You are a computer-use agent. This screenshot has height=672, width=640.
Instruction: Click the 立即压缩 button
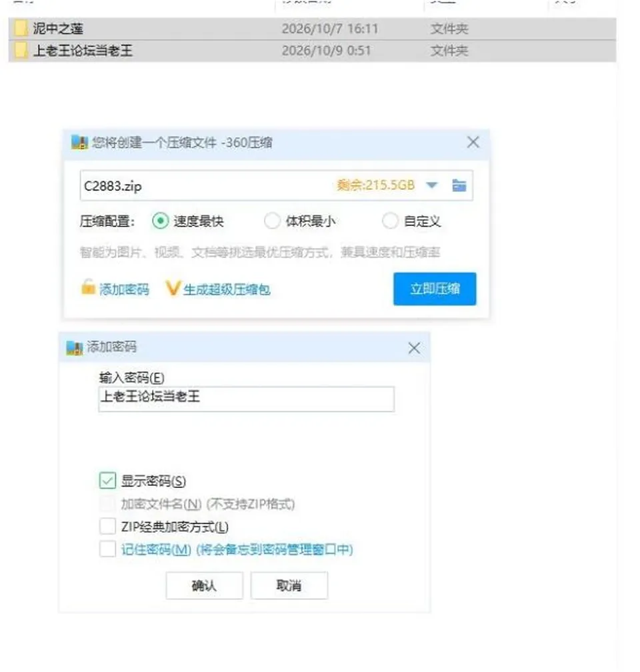pos(435,289)
